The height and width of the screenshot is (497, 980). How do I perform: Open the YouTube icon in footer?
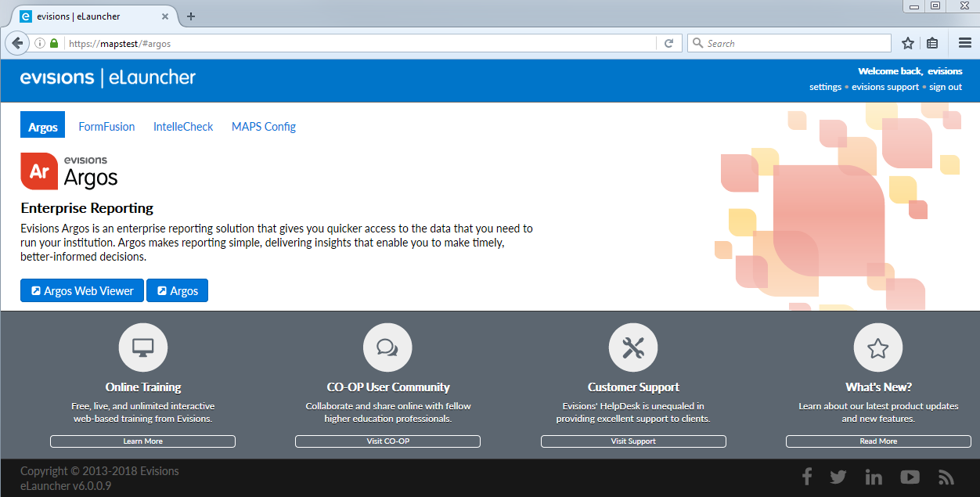click(910, 477)
